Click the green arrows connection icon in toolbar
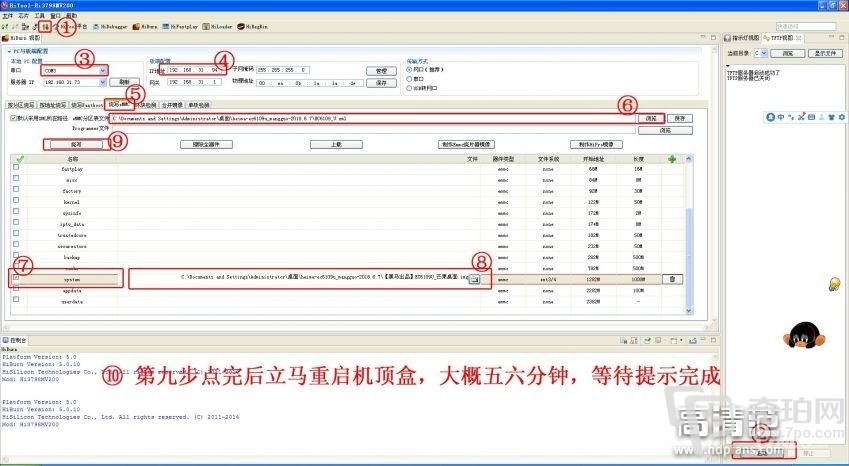The height and width of the screenshot is (466, 849). point(46,26)
